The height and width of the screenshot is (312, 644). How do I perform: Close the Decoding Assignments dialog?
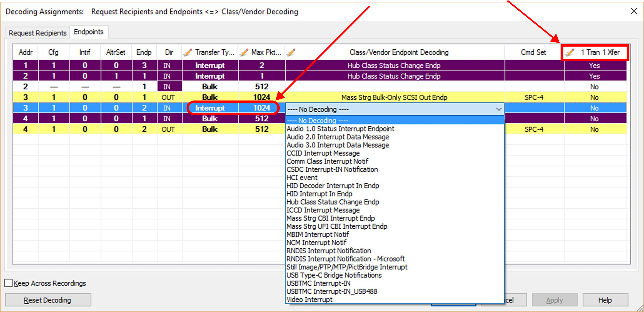pos(634,11)
